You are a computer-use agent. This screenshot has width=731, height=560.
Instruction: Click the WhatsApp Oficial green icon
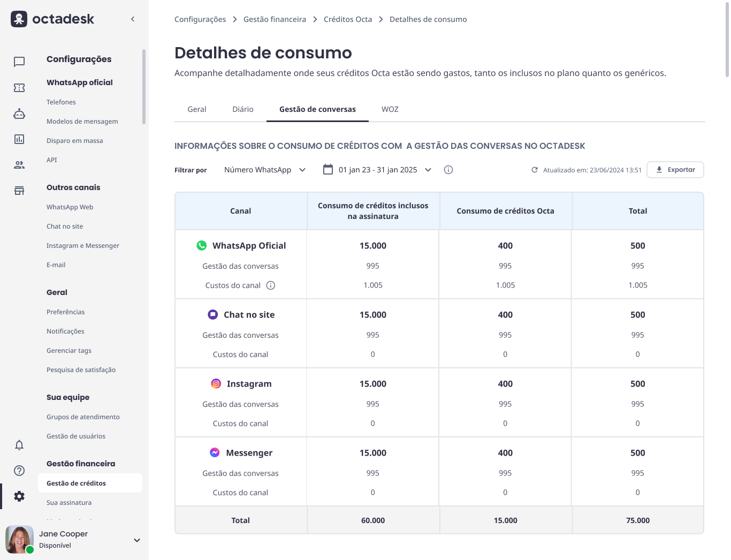[x=202, y=246]
